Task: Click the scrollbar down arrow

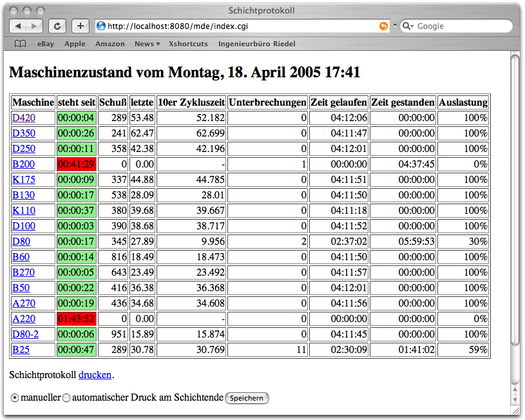Action: 515,400
